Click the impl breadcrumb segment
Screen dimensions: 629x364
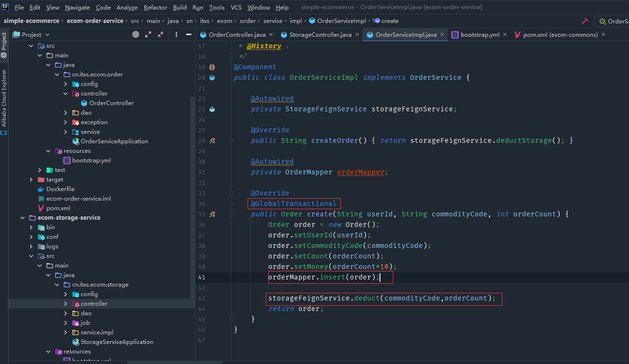[296, 21]
